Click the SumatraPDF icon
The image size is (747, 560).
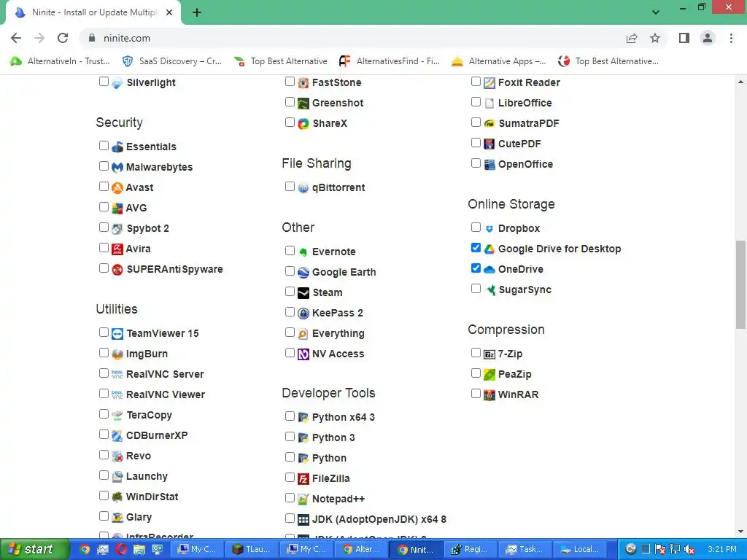click(x=489, y=124)
